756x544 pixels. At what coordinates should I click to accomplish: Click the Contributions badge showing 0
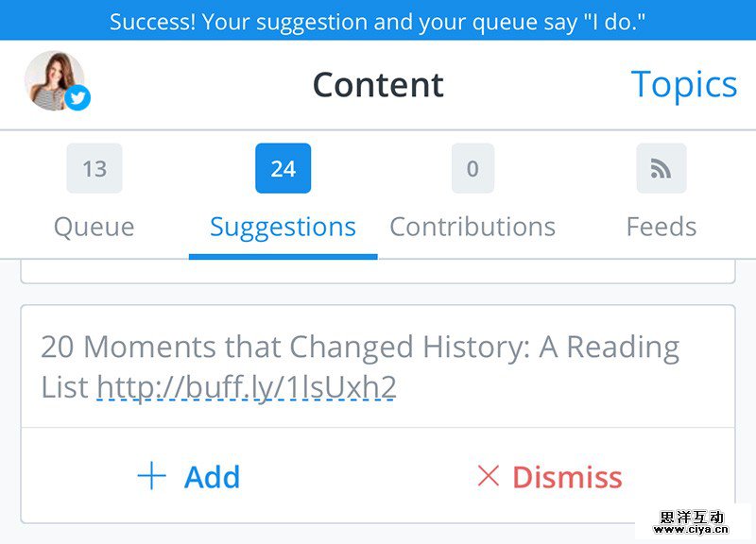pyautogui.click(x=472, y=169)
